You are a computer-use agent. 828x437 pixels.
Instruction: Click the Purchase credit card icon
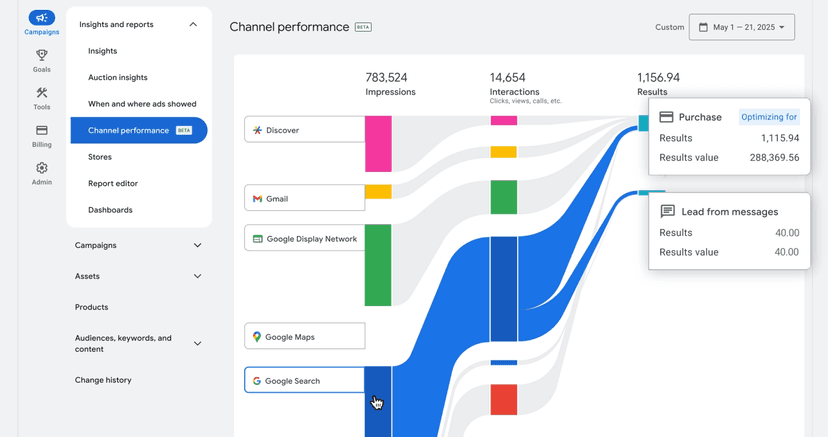click(x=666, y=117)
